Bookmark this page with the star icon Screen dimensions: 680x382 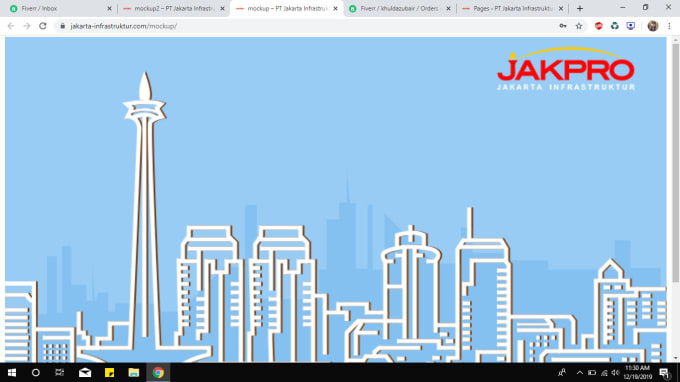point(579,26)
